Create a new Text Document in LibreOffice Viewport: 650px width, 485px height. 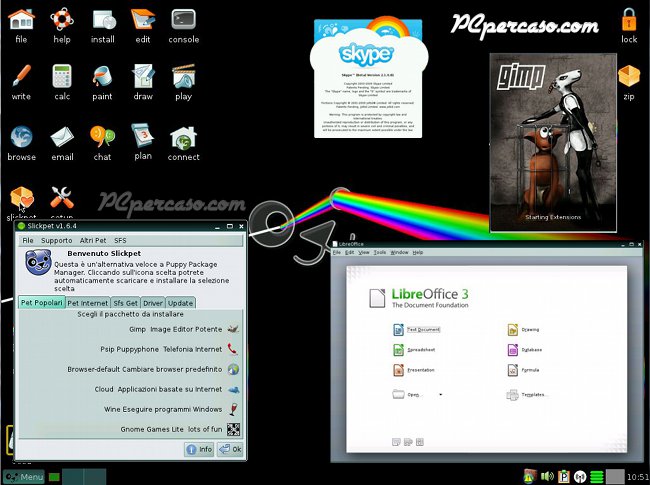[417, 330]
